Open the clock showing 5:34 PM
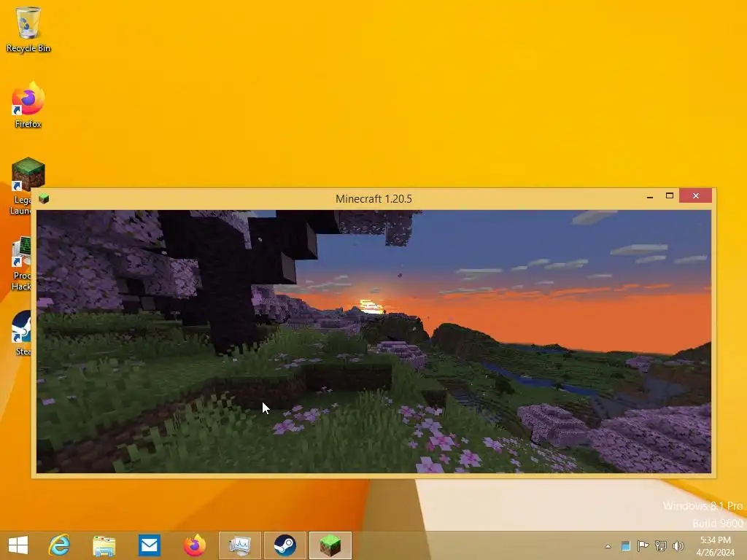 (x=715, y=546)
